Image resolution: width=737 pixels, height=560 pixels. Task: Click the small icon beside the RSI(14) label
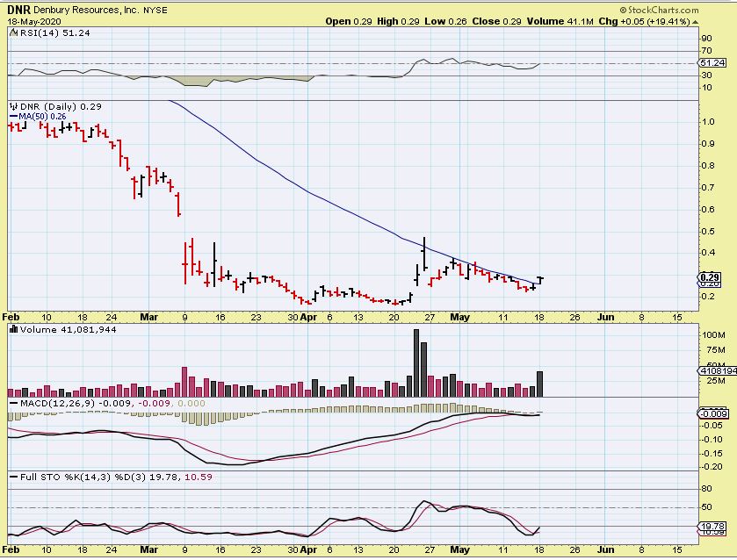[x=14, y=32]
